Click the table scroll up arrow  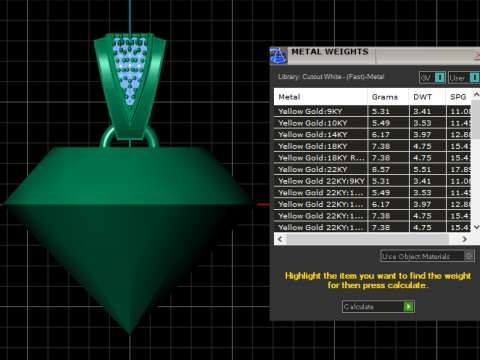point(476,95)
